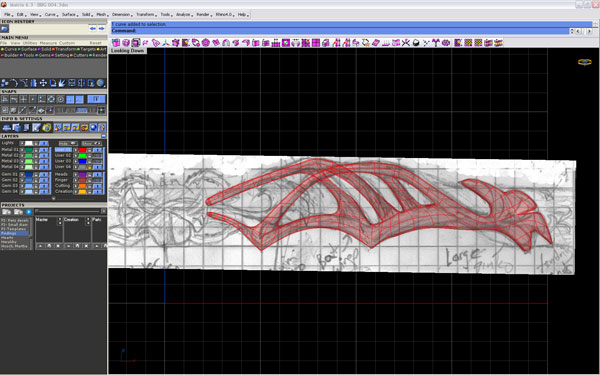Click the four-way move arrows tool icon
This screenshot has height=375, width=600.
43,83
